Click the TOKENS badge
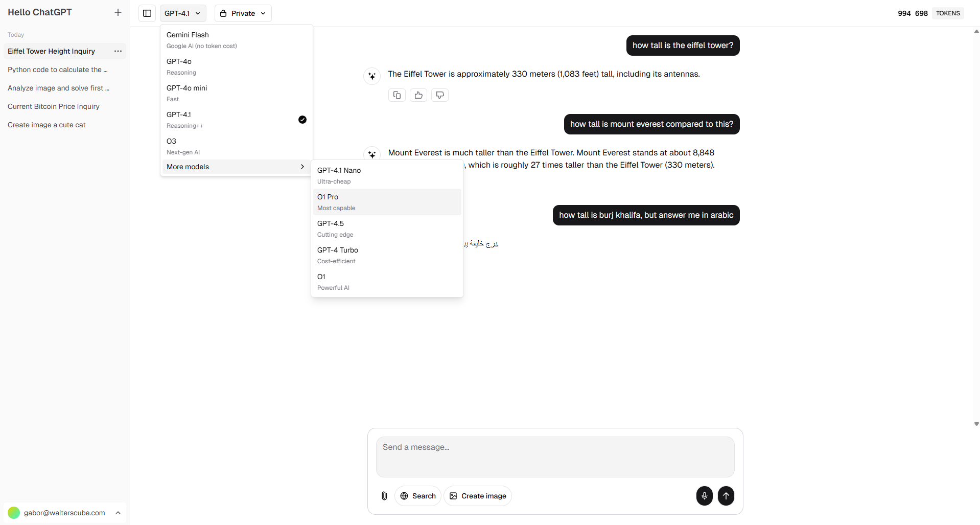Image resolution: width=980 pixels, height=525 pixels. 948,13
